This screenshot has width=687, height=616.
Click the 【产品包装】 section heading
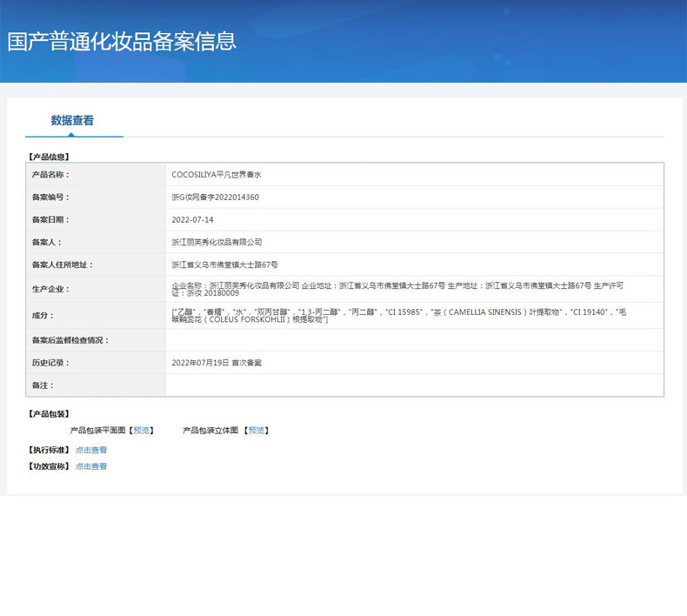point(49,413)
